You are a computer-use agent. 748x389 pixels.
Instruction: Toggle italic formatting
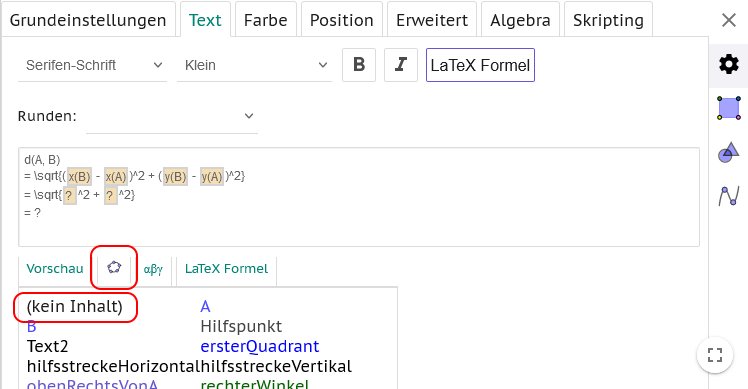(x=401, y=65)
